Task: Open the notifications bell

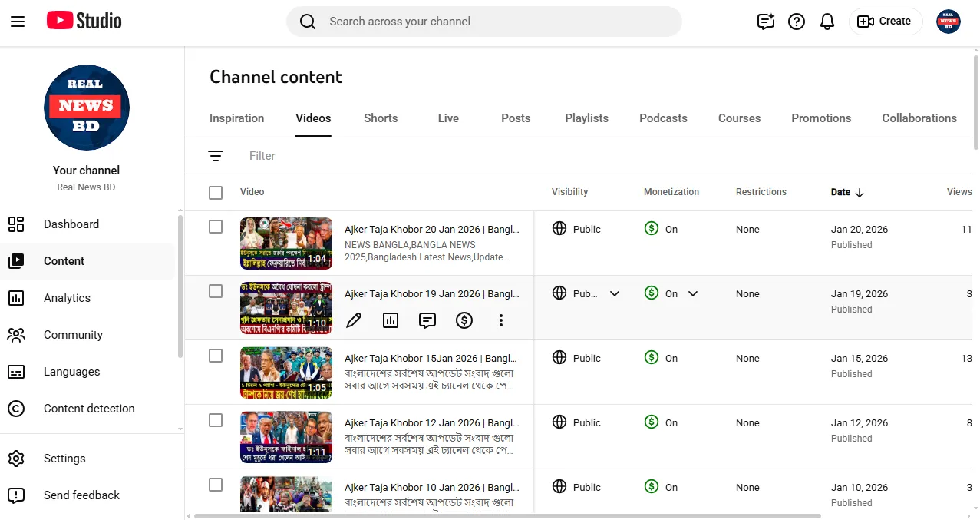Action: 827,22
